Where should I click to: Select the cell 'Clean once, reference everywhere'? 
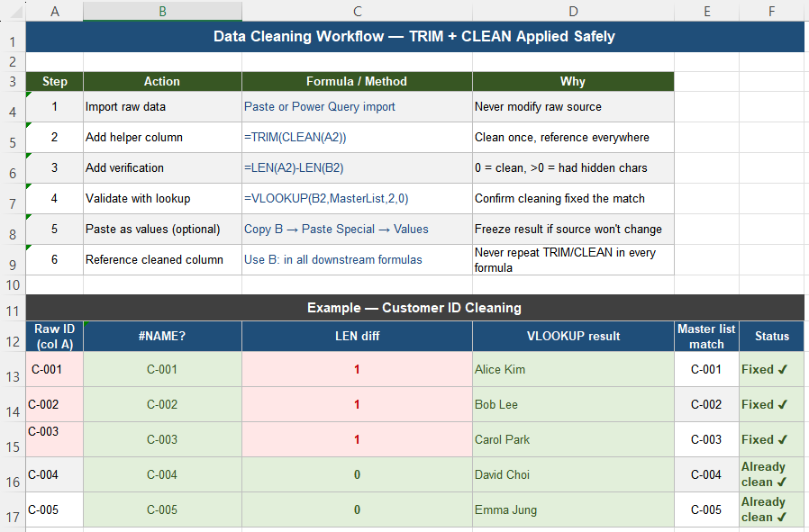pos(573,138)
